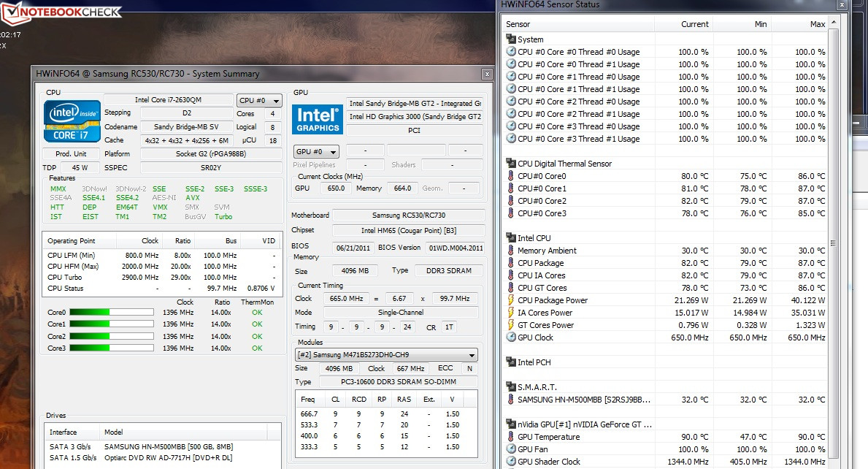Click the Sensor Status scrollbar up arrow

[x=834, y=22]
